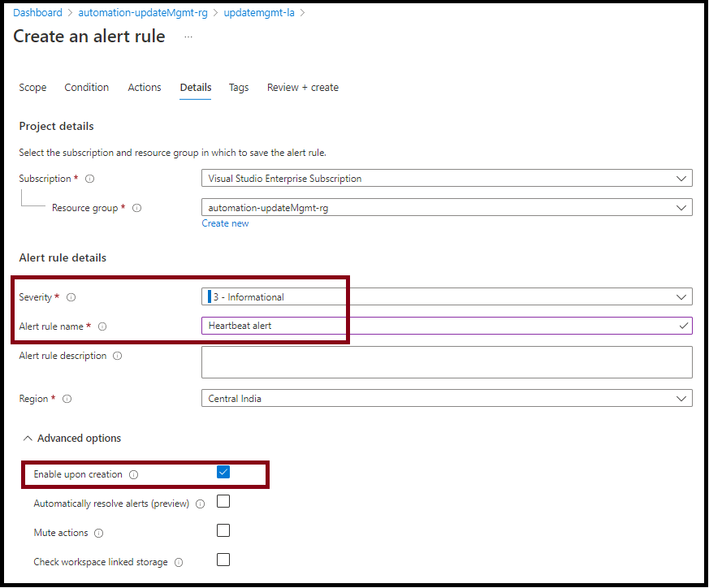Viewport: 709px width, 588px height.
Task: Open the Region dropdown
Action: click(x=683, y=398)
